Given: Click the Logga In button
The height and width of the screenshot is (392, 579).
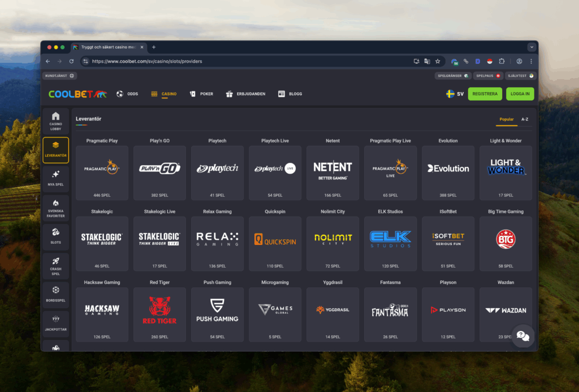Looking at the screenshot, I should 520,94.
